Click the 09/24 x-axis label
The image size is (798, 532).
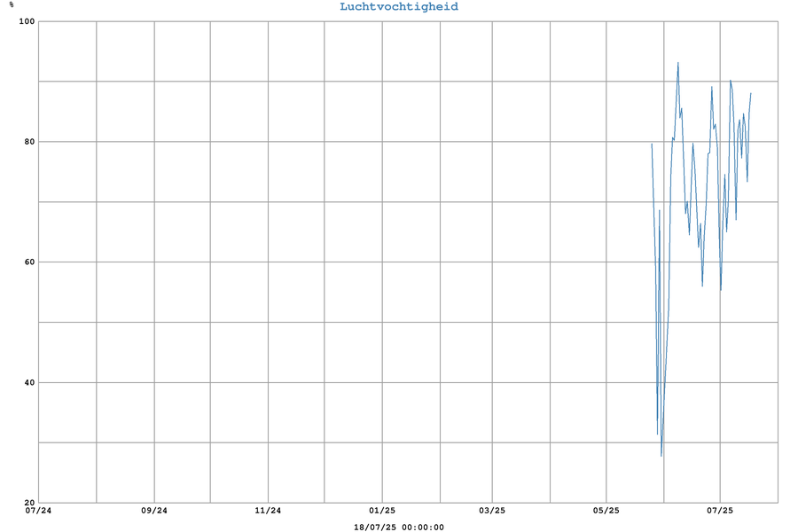(154, 511)
